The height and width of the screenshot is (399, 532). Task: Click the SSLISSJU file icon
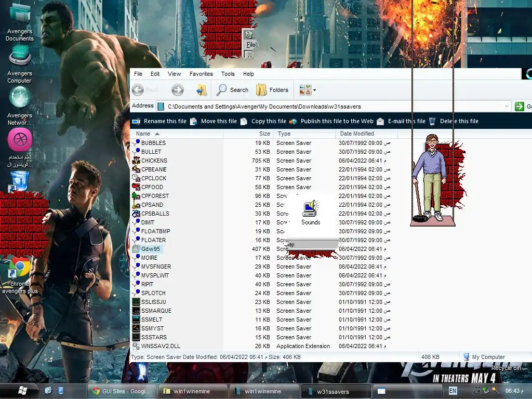(136, 302)
